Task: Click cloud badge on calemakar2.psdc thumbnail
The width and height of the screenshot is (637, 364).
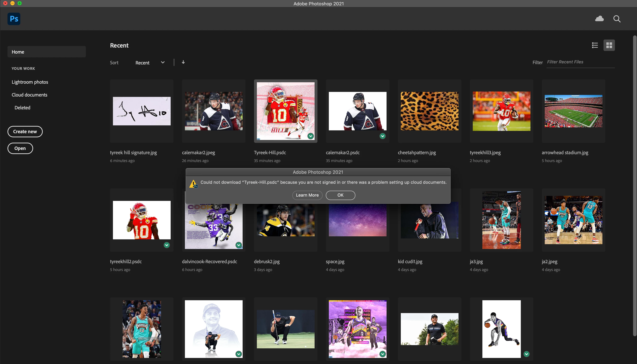Action: 382,136
